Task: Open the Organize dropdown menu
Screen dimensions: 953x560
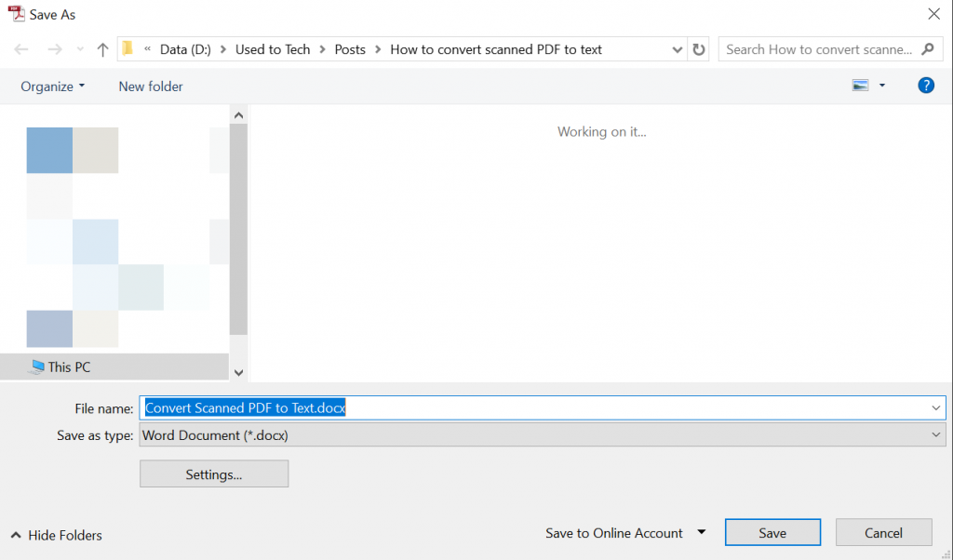Action: point(52,86)
